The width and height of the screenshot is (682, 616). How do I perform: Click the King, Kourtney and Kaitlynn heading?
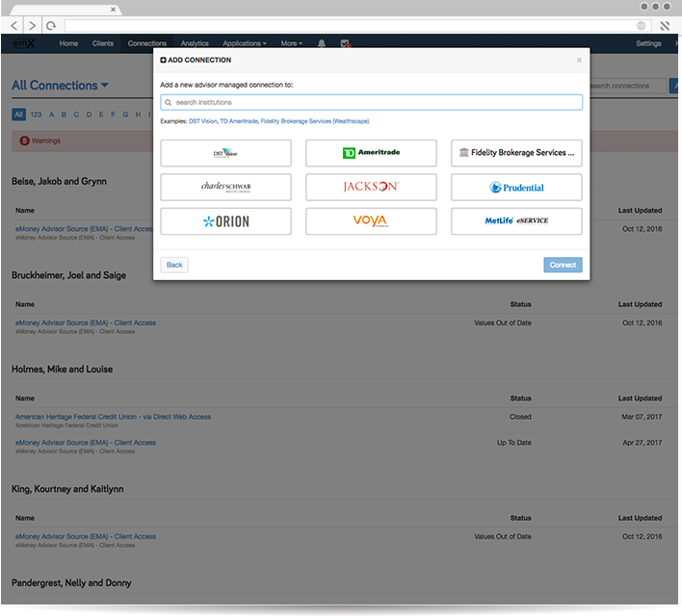[x=67, y=489]
